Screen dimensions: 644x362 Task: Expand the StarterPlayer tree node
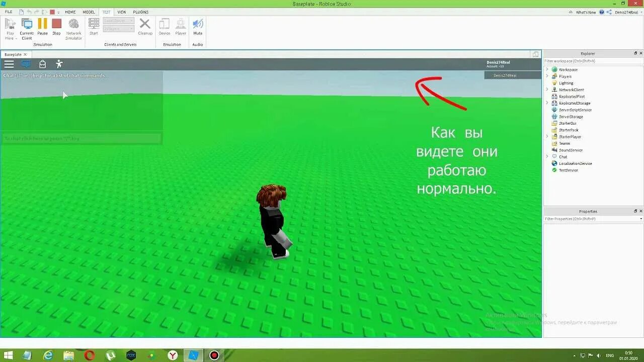pos(547,136)
